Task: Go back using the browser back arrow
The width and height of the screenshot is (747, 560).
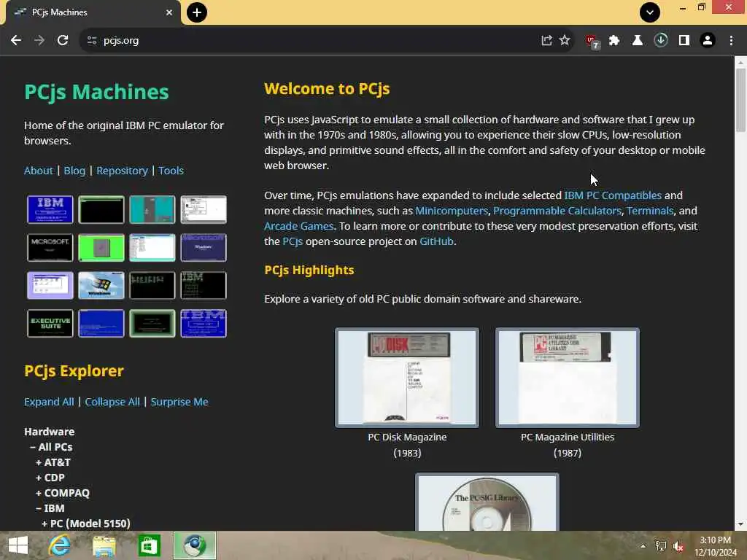Action: pyautogui.click(x=16, y=41)
